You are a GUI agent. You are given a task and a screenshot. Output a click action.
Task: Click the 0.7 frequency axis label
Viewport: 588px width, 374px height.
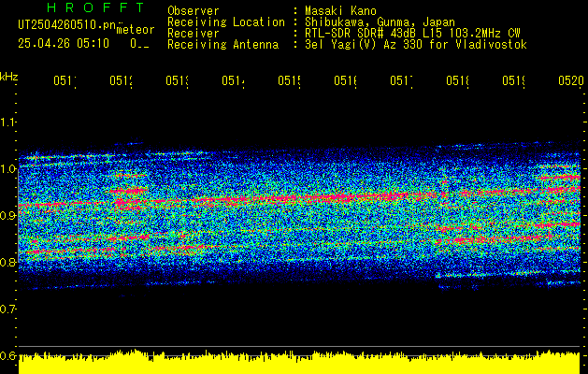pos(7,309)
